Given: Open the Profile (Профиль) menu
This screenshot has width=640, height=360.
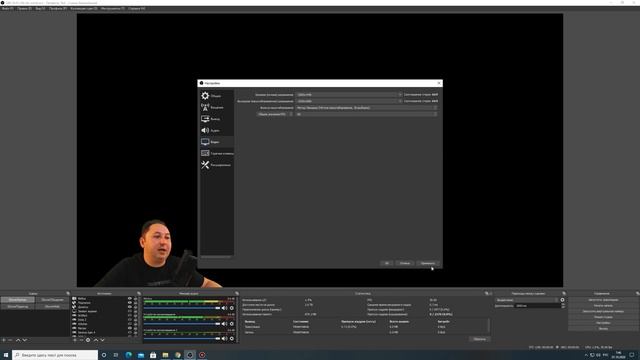Looking at the screenshot, I should [58, 8].
